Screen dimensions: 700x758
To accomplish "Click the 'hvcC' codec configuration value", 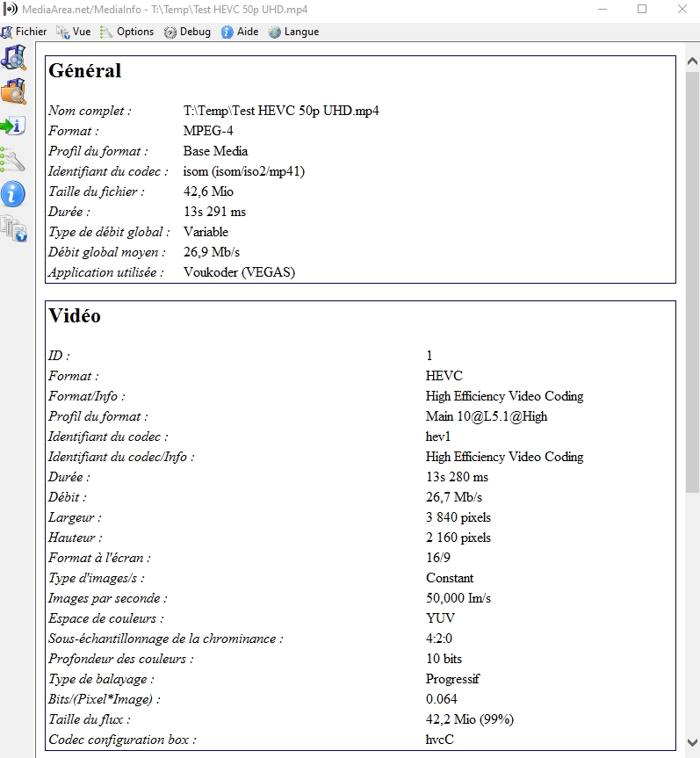I will (x=439, y=740).
